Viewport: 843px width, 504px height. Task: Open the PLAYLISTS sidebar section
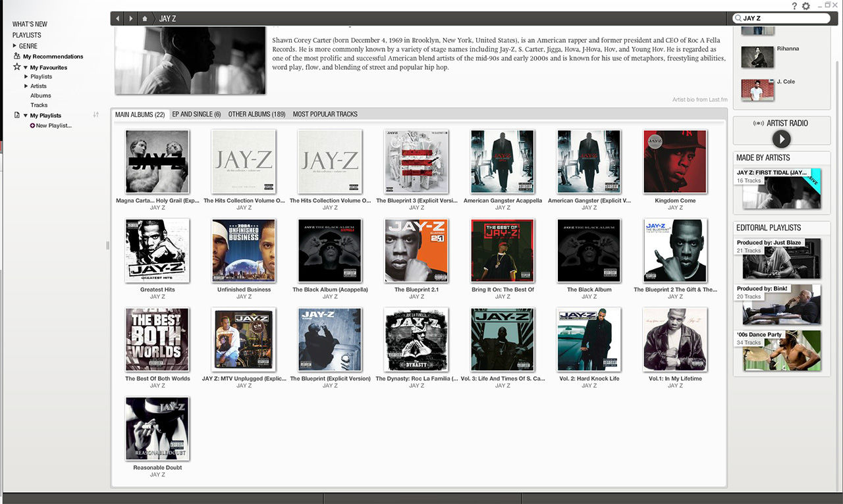point(26,35)
